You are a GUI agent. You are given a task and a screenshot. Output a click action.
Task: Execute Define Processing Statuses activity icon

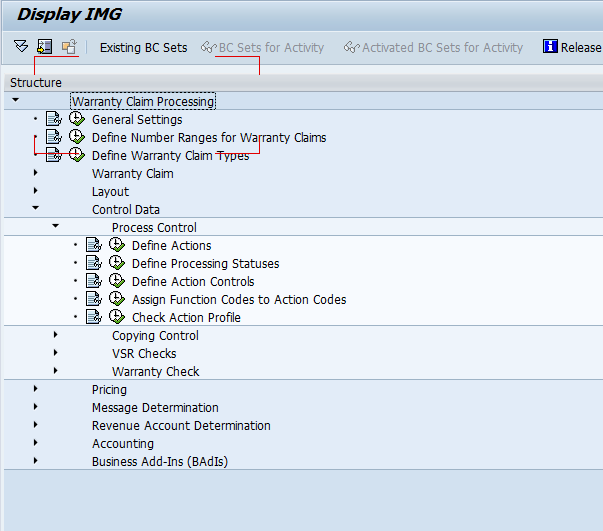(x=117, y=263)
